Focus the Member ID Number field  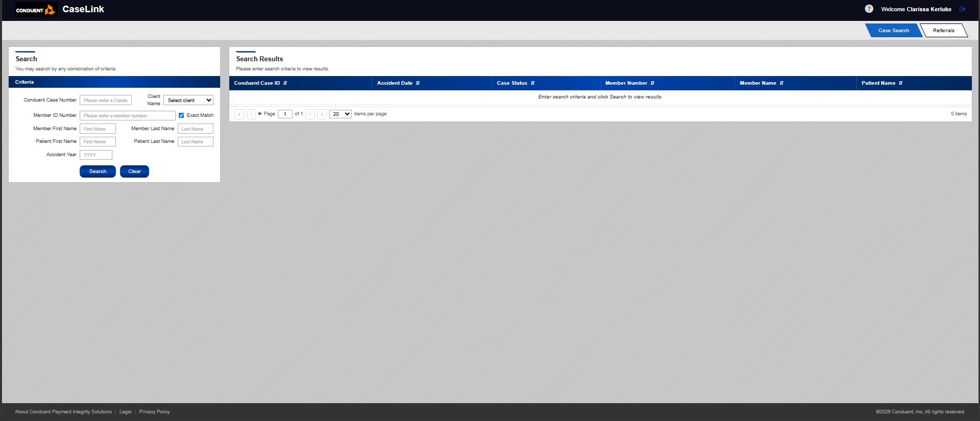pos(128,115)
